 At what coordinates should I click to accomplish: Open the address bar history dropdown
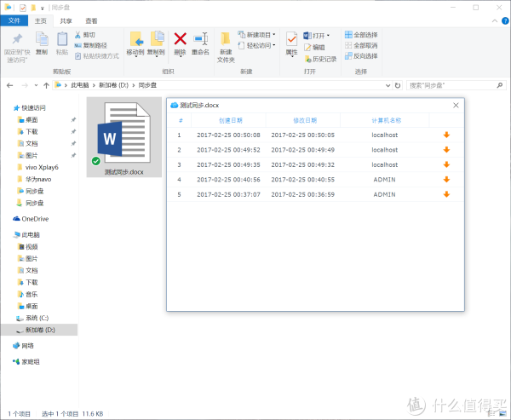pyautogui.click(x=388, y=85)
